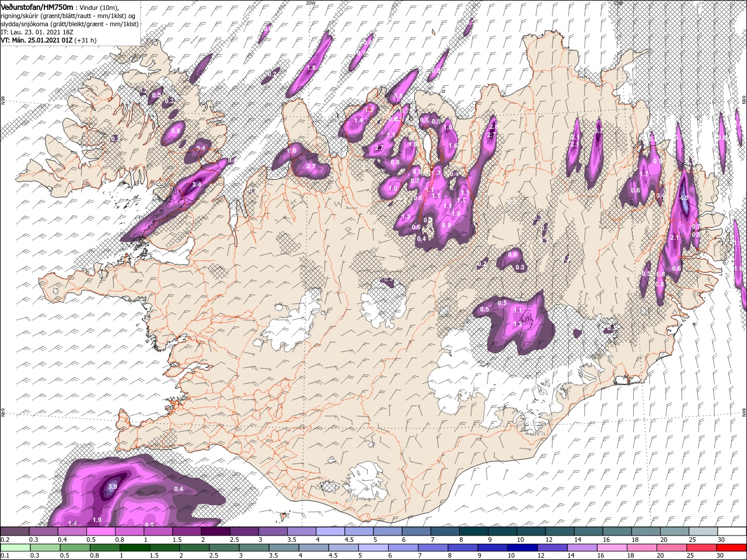The image size is (747, 560).
Task: Pick snow legend swatch between 4 and 4.5
Action: 330,531
